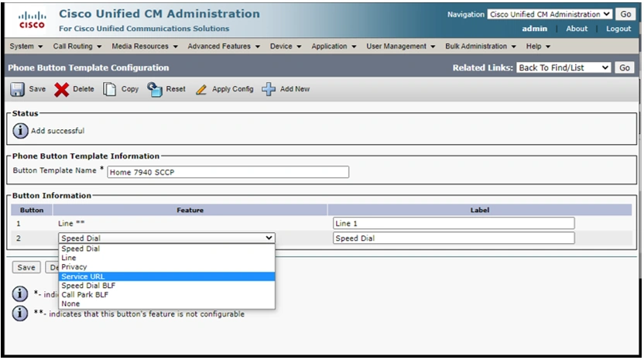Click the Save toolbar label
This screenshot has height=360, width=644.
pyautogui.click(x=37, y=89)
